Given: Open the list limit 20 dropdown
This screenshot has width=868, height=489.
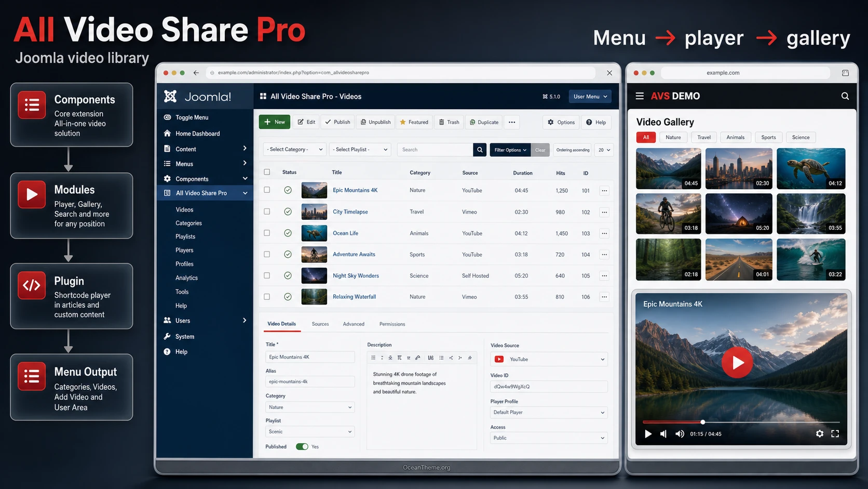Looking at the screenshot, I should 604,150.
